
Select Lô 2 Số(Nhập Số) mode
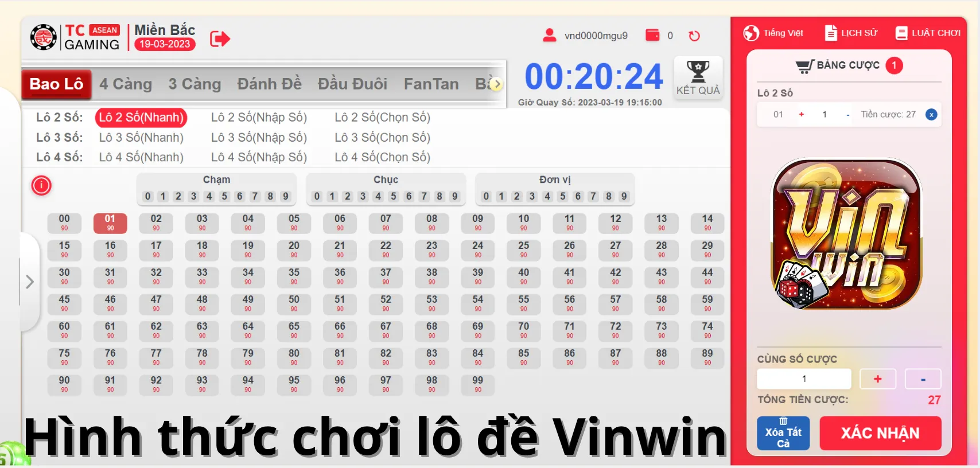coord(259,118)
